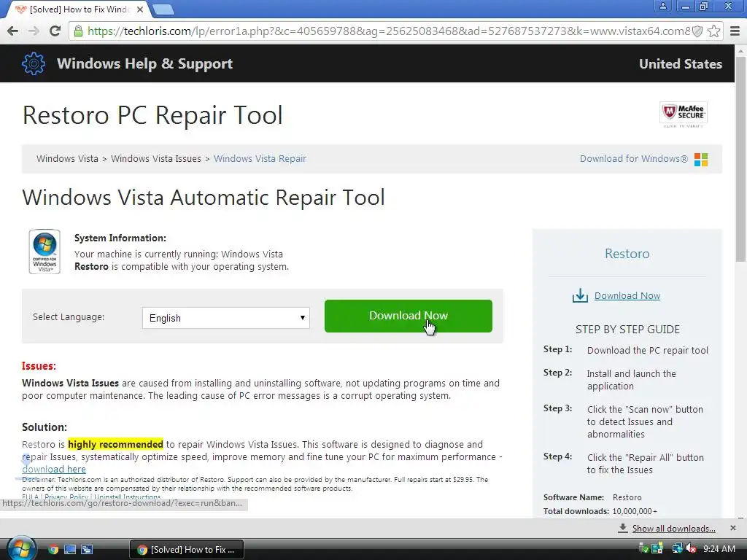Click the browser back arrow
747x560 pixels.
(12, 31)
